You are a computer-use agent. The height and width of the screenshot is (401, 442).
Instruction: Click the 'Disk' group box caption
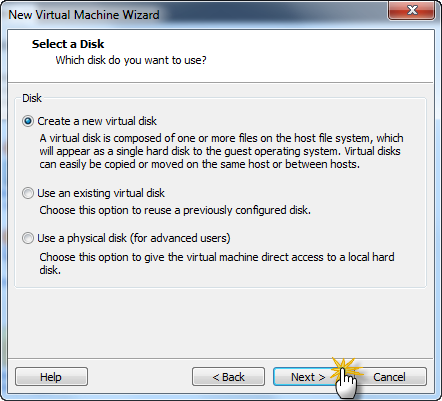[x=32, y=98]
